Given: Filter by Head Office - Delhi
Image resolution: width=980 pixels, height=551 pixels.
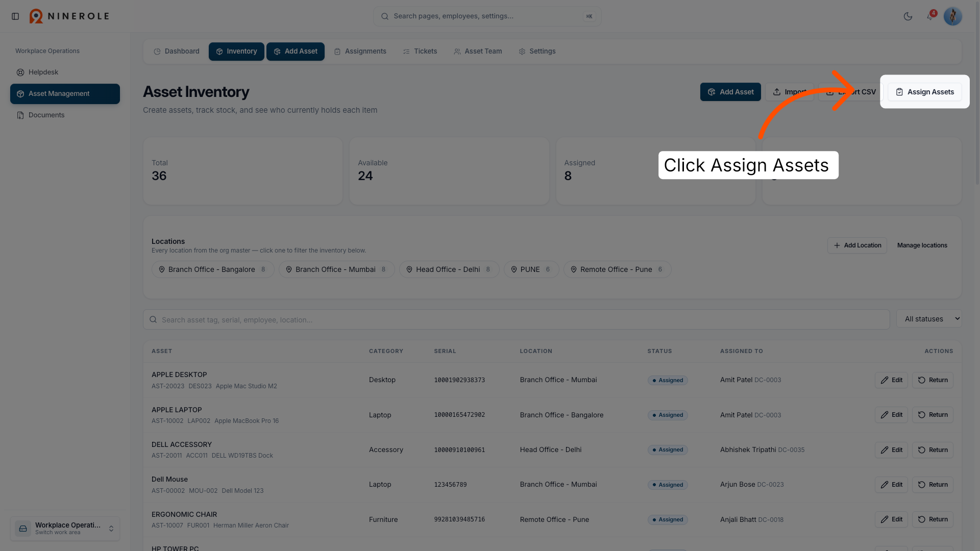Looking at the screenshot, I should (x=449, y=269).
